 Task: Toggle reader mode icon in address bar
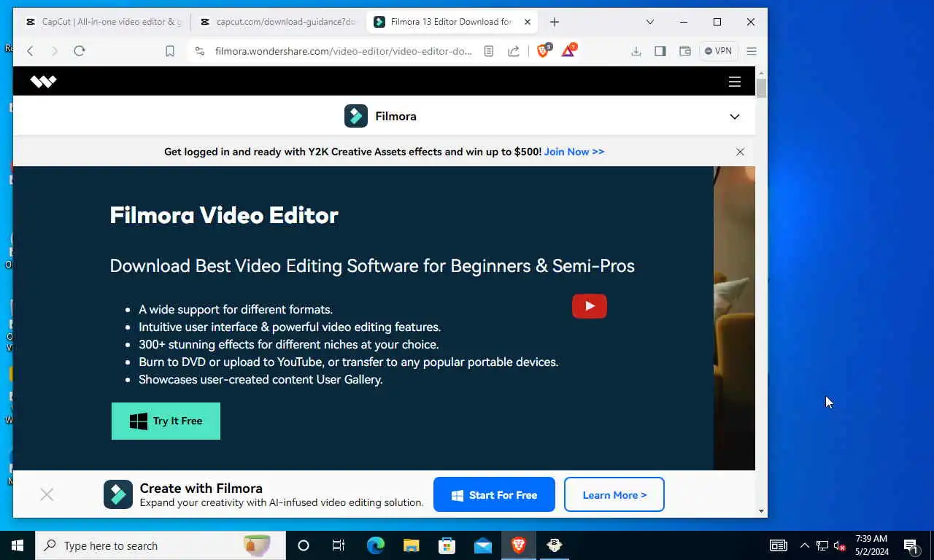(x=489, y=51)
